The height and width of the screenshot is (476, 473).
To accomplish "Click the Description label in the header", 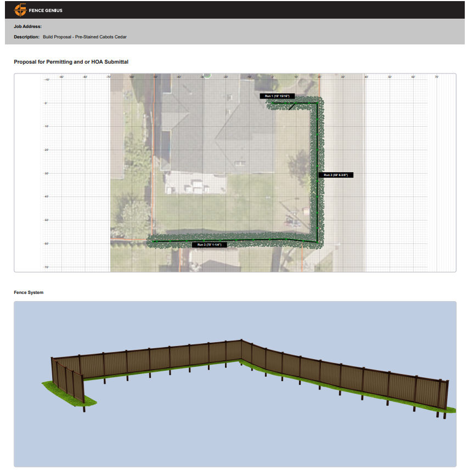I will 26,37.
